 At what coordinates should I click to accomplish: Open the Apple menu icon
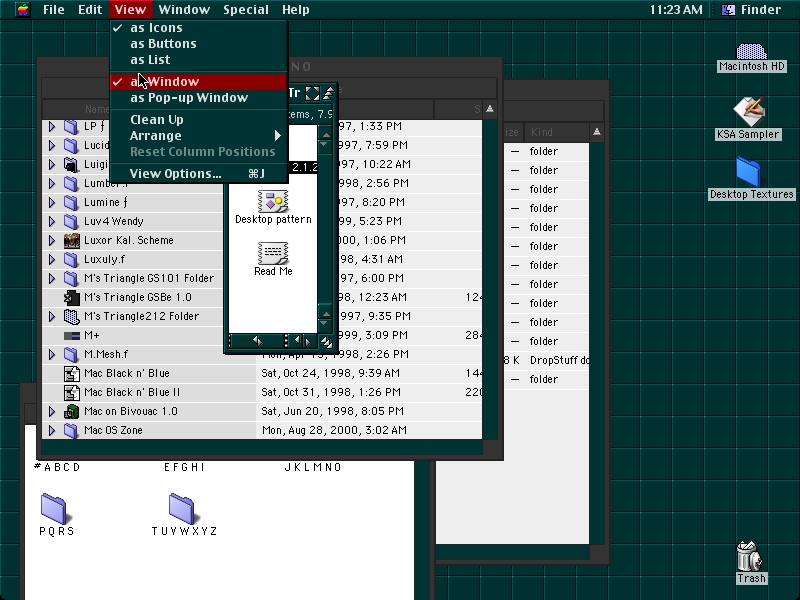tap(22, 10)
